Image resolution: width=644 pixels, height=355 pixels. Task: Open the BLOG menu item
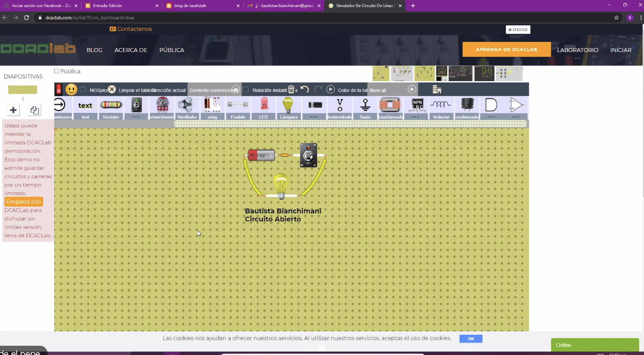pos(94,50)
